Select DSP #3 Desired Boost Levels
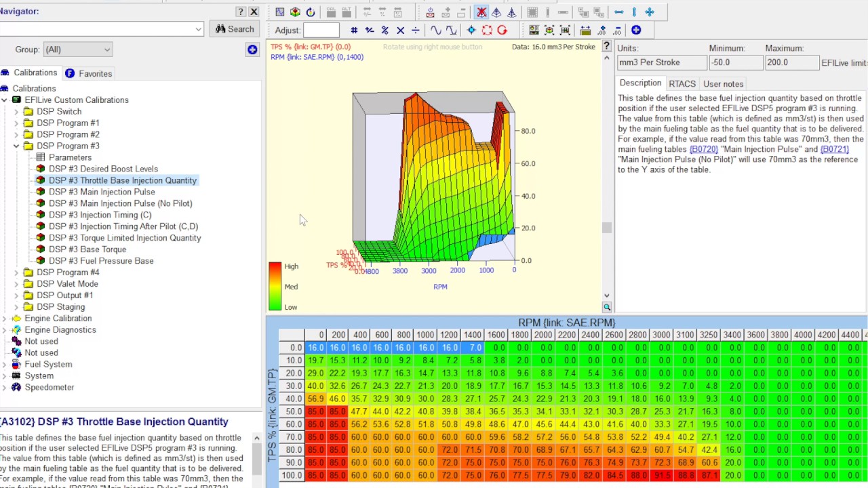This screenshot has width=868, height=488. (103, 169)
